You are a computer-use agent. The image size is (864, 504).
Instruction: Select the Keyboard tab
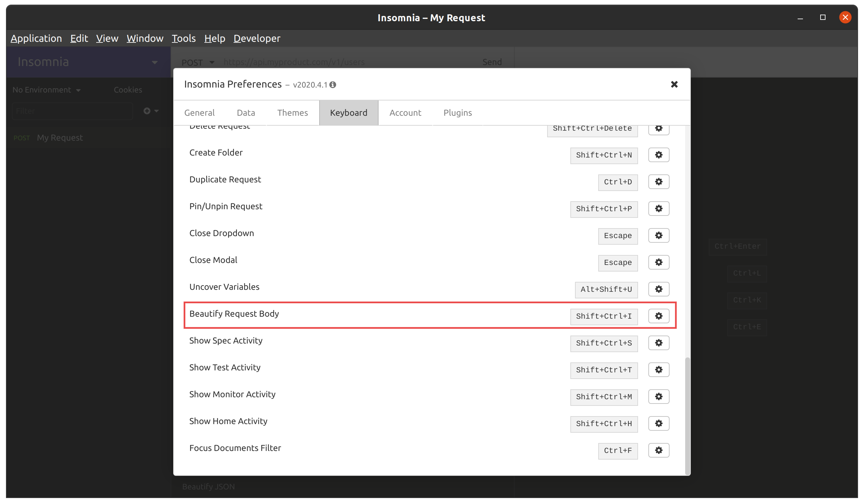349,113
